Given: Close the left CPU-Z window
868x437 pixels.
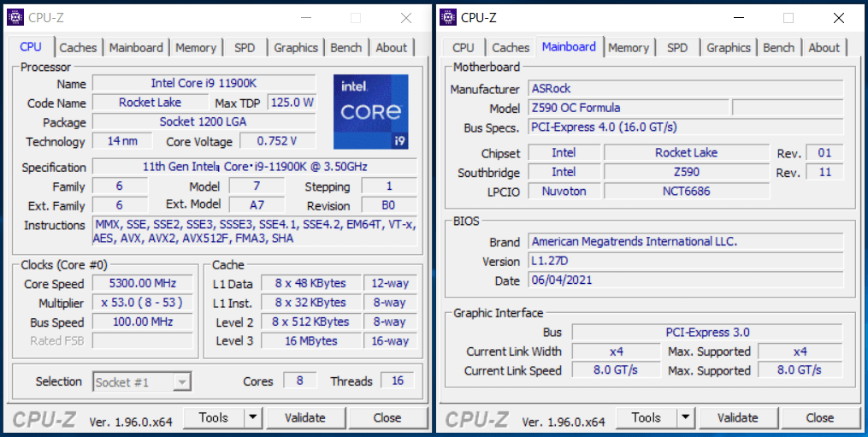Looking at the screenshot, I should pyautogui.click(x=406, y=18).
